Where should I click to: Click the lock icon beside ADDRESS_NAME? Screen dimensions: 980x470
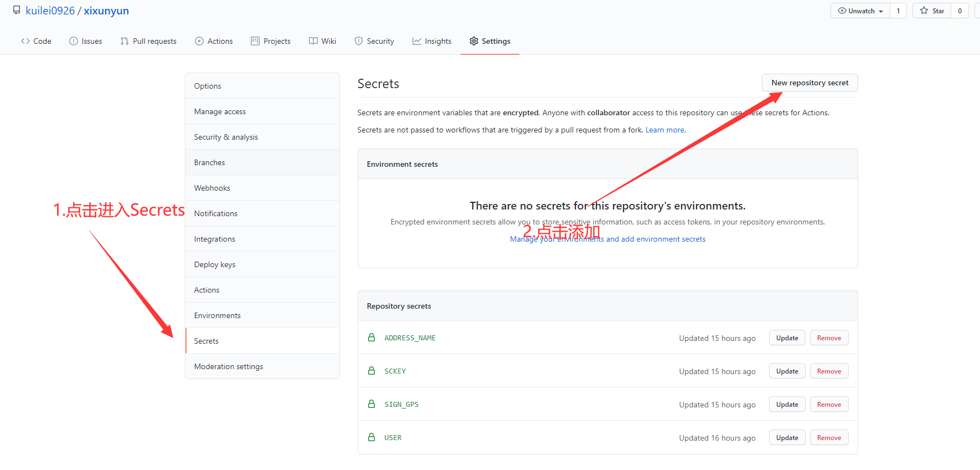pos(372,338)
